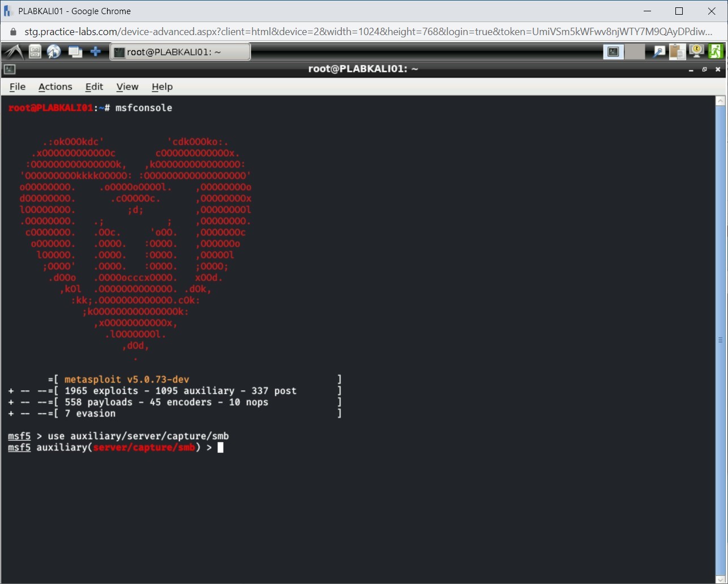Screen dimensions: 728x584
Task: Click the help monitor icon at top right
Action: pos(696,51)
